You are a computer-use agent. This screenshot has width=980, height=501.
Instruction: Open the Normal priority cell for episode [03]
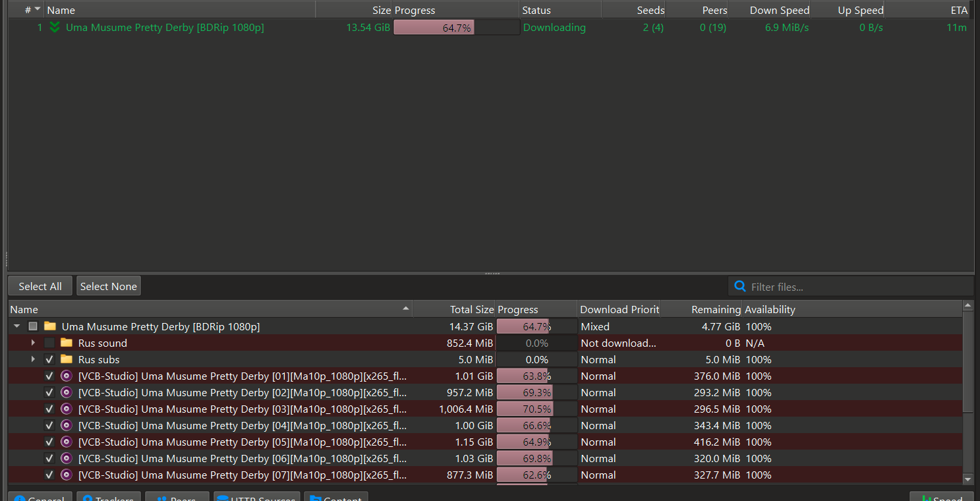coord(619,409)
